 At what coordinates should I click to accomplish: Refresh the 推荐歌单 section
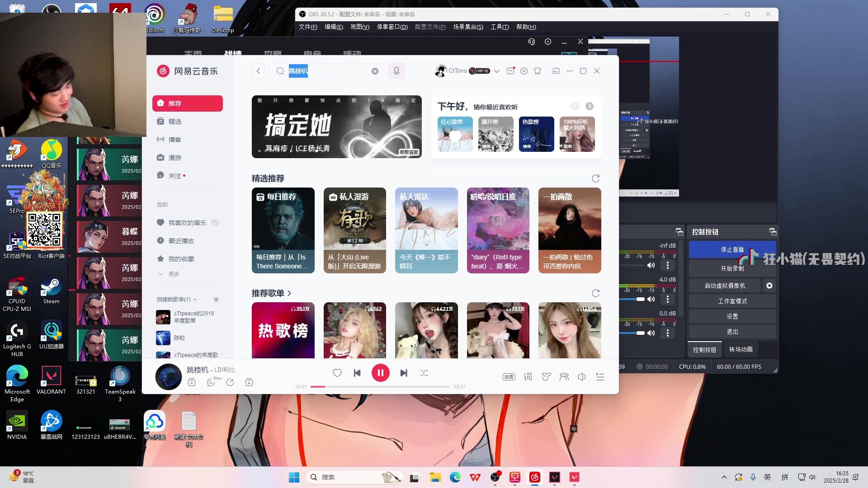[x=596, y=293]
